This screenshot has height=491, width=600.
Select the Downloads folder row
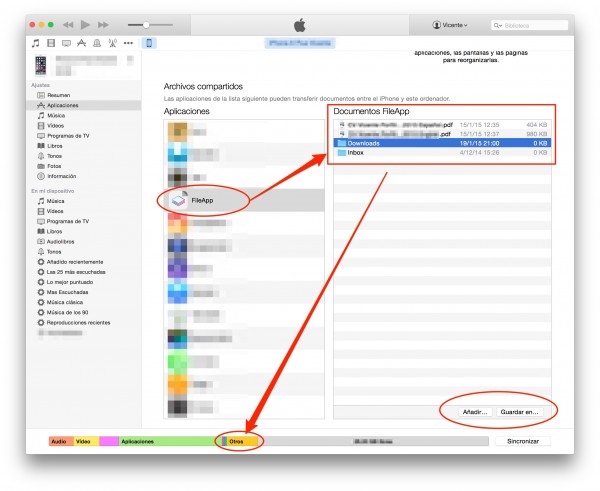[442, 143]
